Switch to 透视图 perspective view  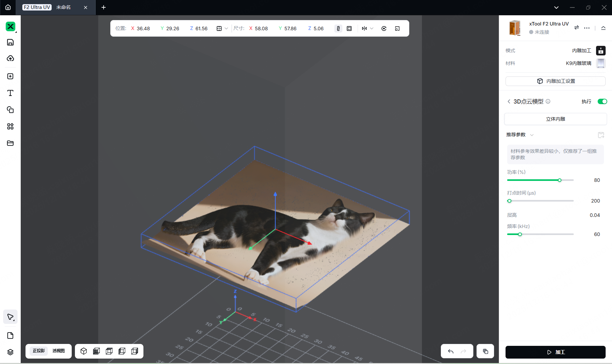click(58, 351)
